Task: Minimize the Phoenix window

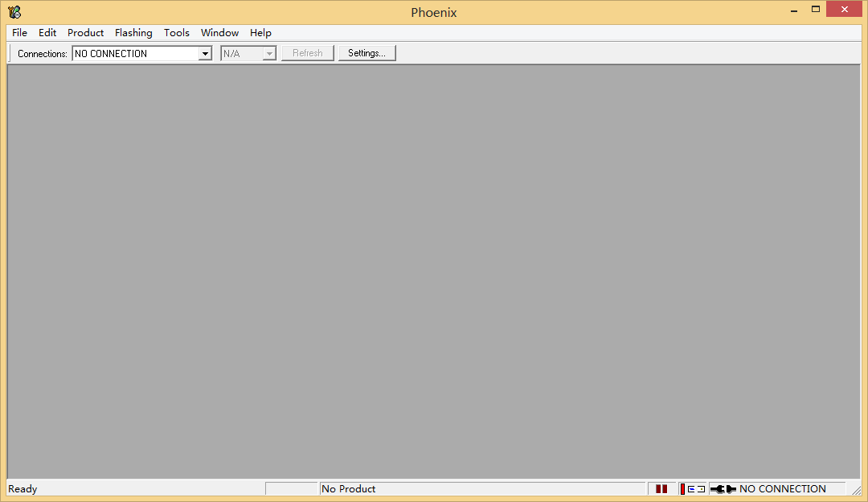Action: coord(794,10)
